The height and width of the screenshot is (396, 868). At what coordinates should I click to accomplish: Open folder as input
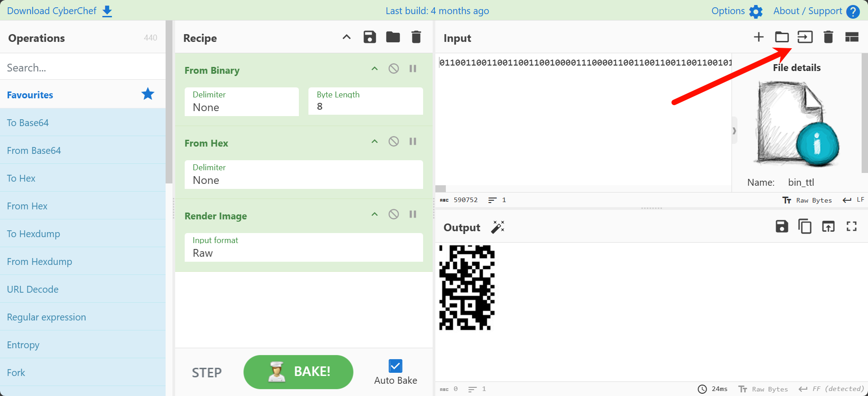(x=782, y=37)
